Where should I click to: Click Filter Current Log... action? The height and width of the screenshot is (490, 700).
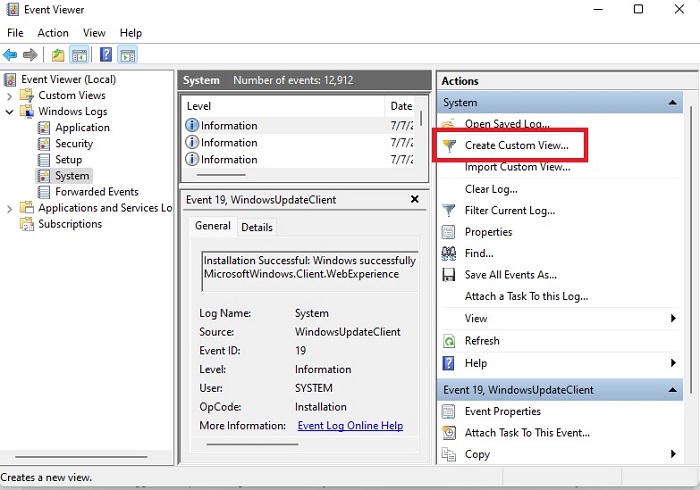[510, 211]
